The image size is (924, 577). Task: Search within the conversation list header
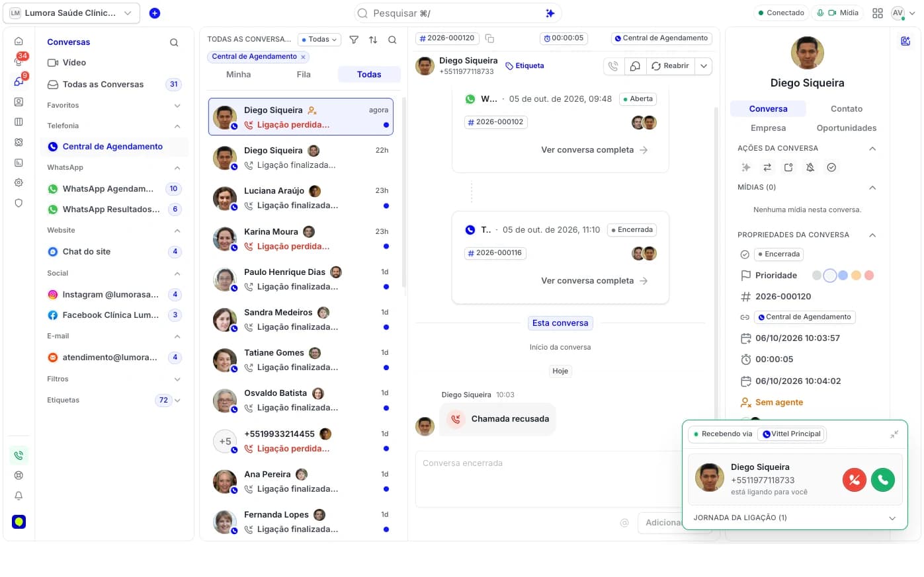coord(392,40)
